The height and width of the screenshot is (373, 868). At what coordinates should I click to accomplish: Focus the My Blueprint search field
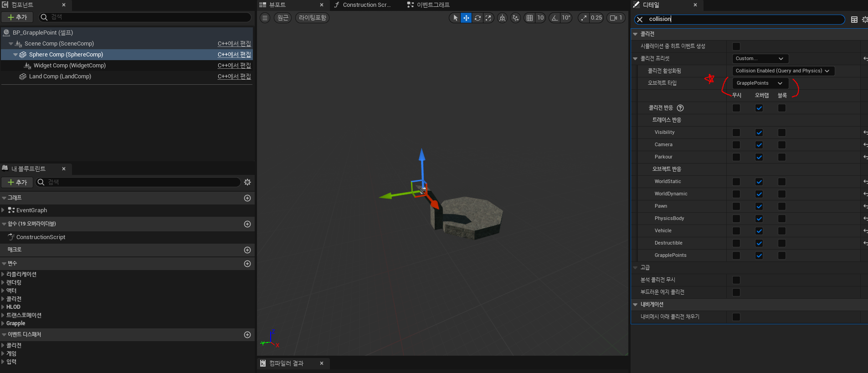click(x=138, y=182)
